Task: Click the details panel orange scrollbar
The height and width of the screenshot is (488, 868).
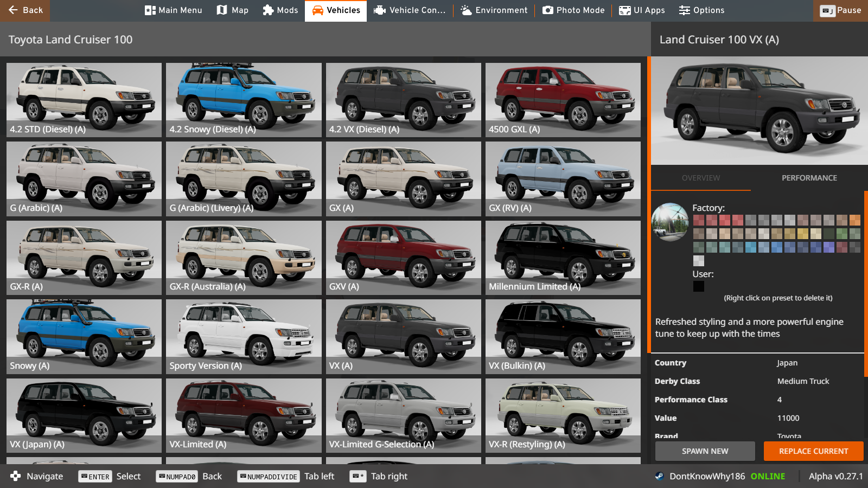Action: point(866,283)
